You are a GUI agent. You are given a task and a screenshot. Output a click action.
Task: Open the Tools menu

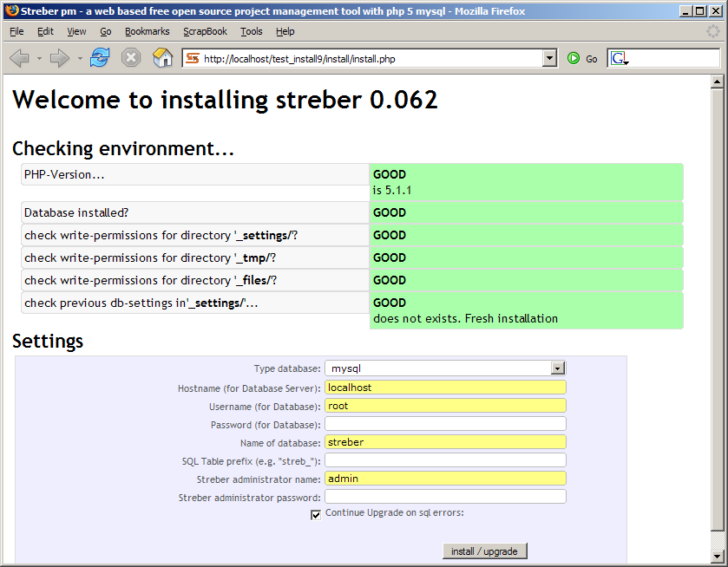[251, 31]
